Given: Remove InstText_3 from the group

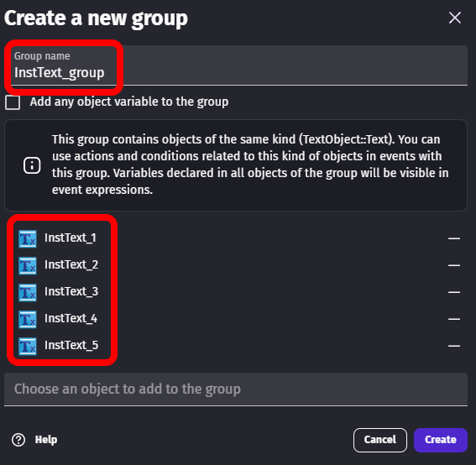Looking at the screenshot, I should [454, 292].
